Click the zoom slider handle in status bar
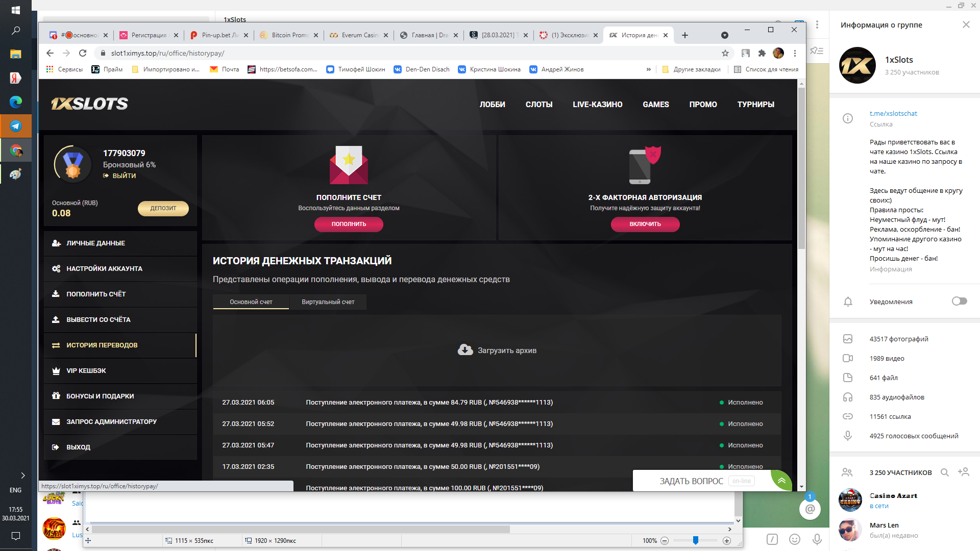Screen dimensions: 980x551 (x=695, y=540)
